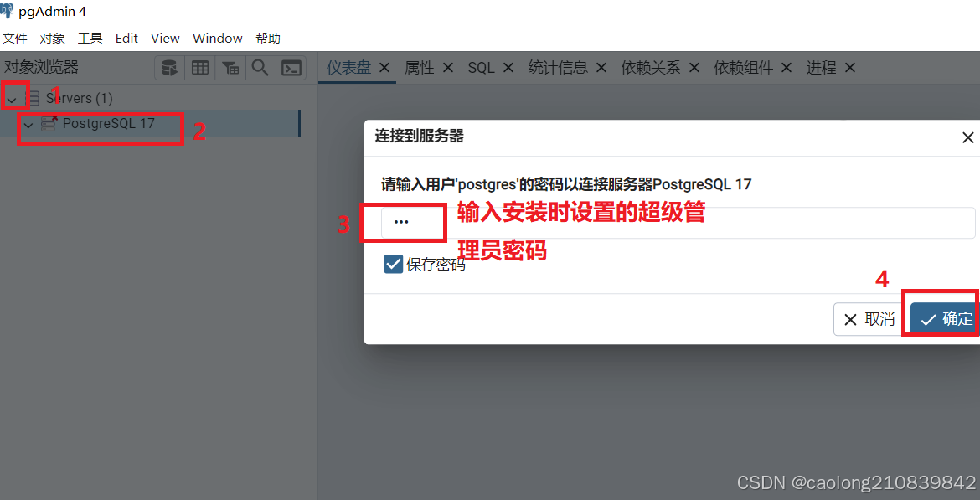Open the Edit menu
Viewport: 980px width, 500px height.
(126, 39)
